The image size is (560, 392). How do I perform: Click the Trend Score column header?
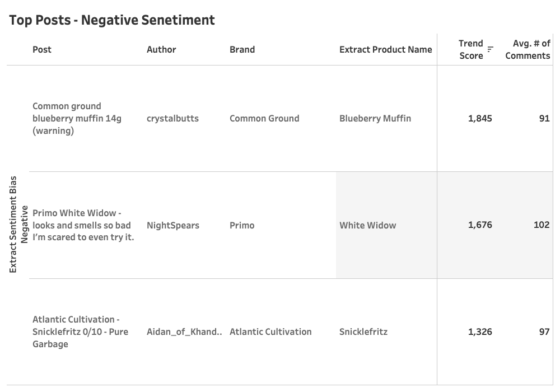(471, 50)
